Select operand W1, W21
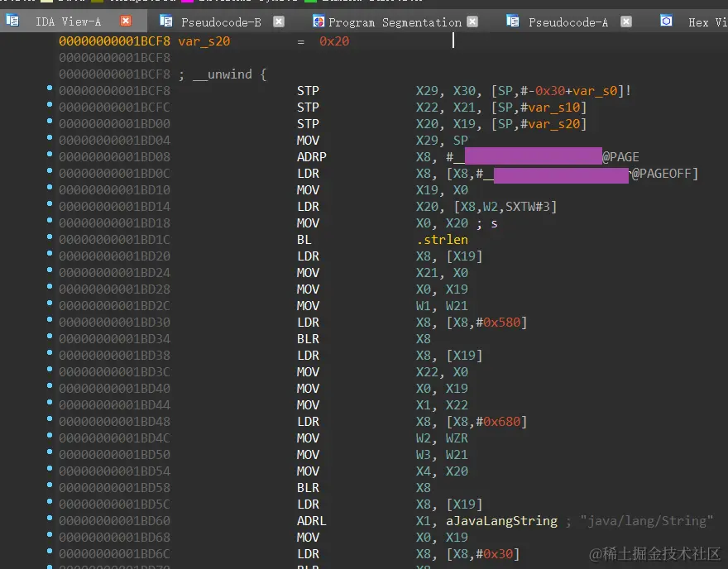 [442, 306]
